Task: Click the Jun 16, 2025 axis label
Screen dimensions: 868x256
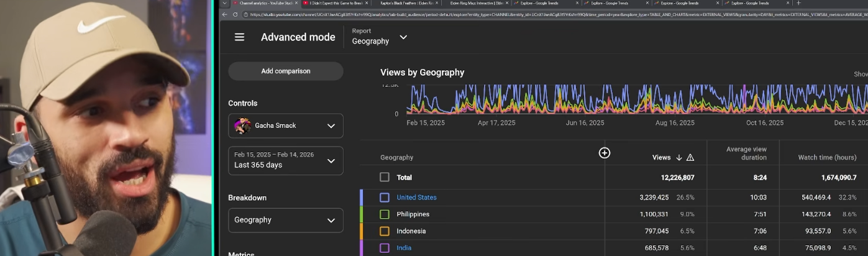Action: click(x=585, y=123)
